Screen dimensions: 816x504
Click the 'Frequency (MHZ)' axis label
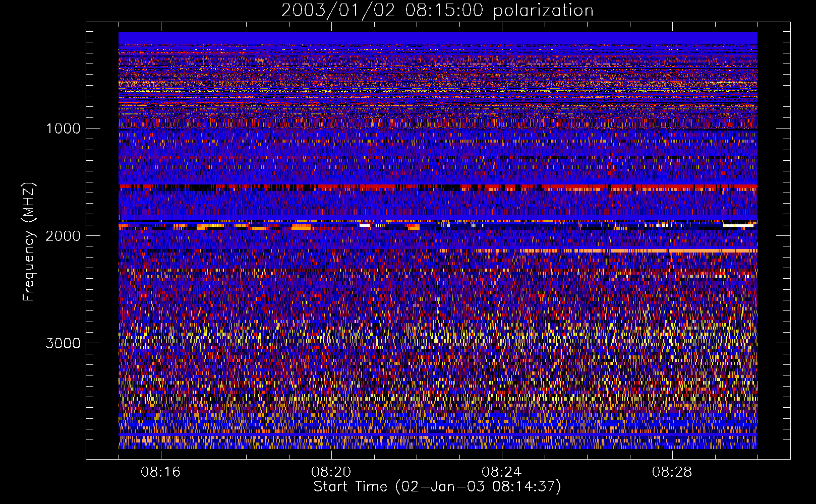29,242
